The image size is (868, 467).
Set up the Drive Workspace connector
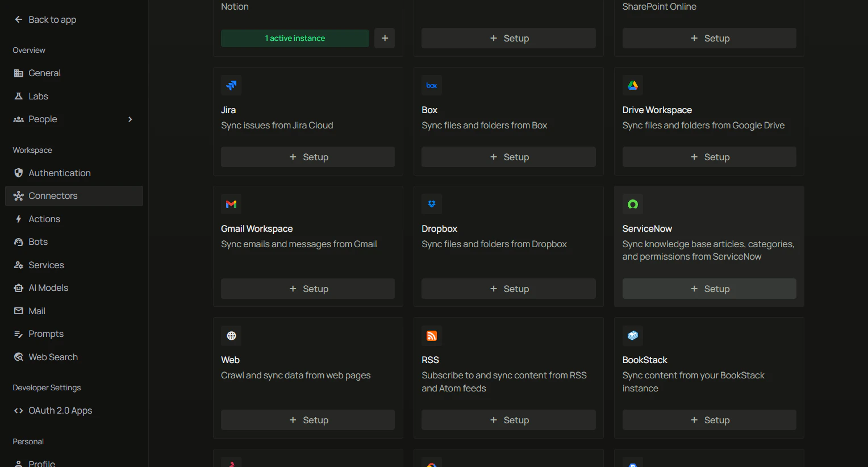(710, 157)
